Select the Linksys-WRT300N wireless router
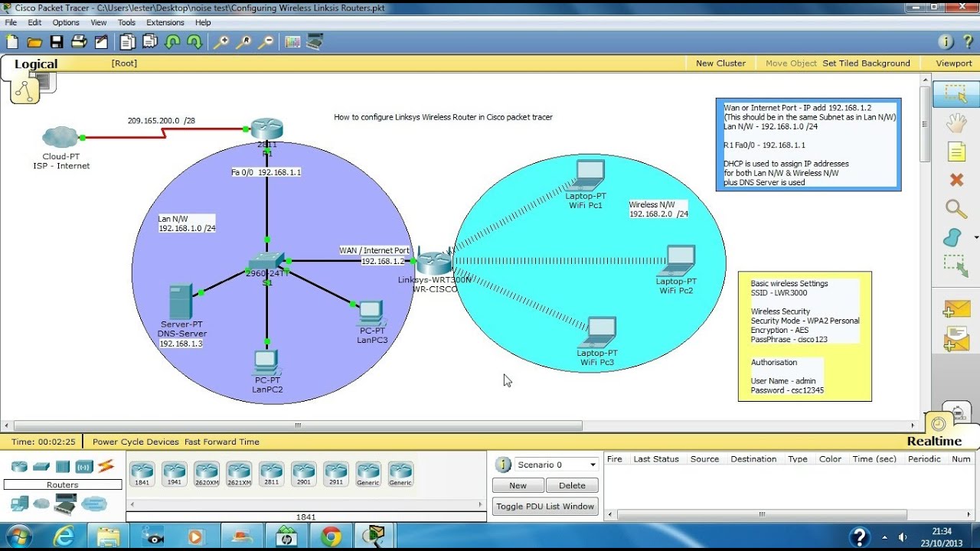Screen dimensions: 980x551 [x=434, y=263]
